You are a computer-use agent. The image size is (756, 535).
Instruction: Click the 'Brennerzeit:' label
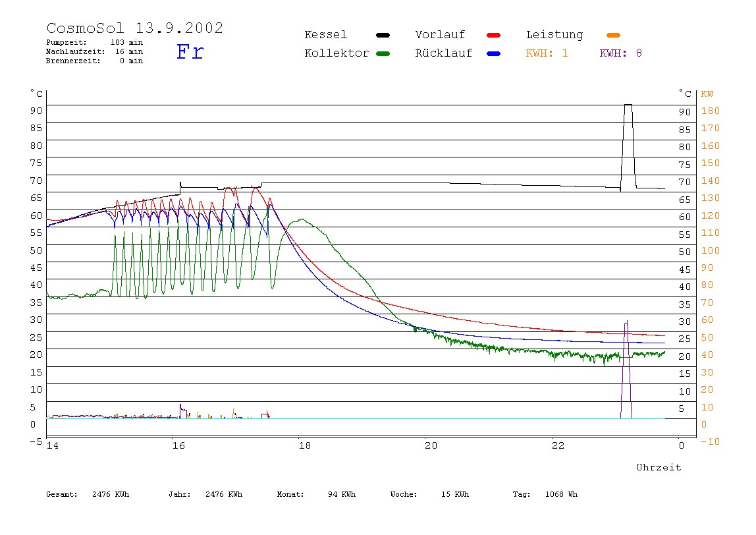(73, 61)
